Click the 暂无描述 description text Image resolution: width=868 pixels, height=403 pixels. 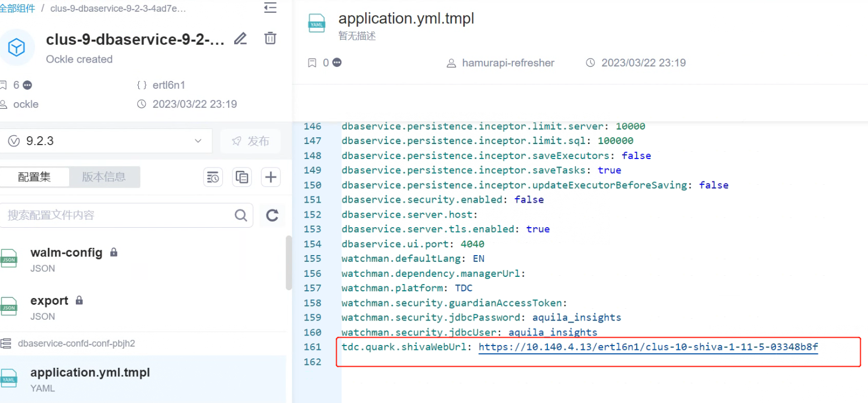pyautogui.click(x=357, y=36)
